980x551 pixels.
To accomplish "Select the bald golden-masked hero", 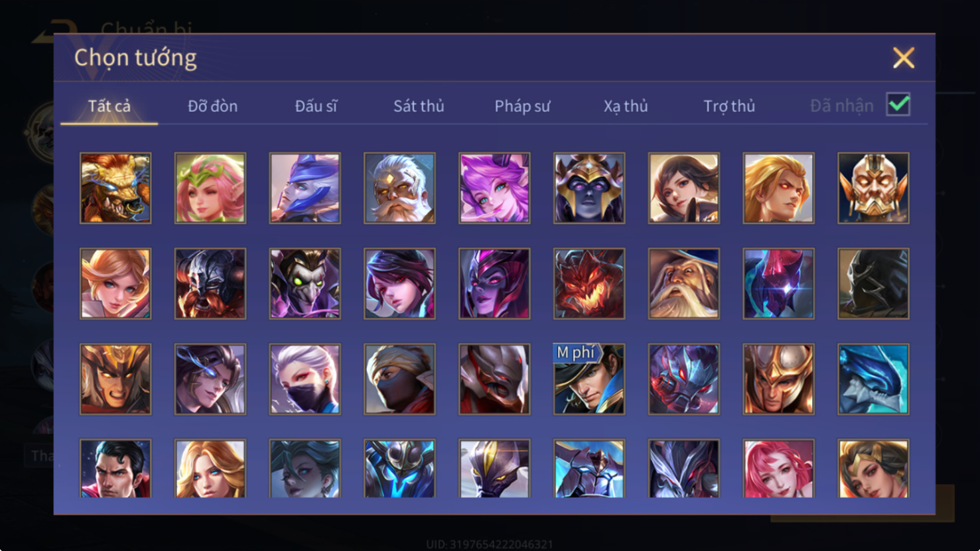I will click(x=873, y=188).
